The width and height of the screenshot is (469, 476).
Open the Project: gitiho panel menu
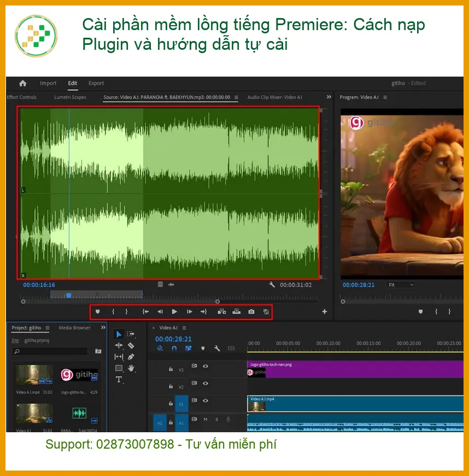[48, 328]
